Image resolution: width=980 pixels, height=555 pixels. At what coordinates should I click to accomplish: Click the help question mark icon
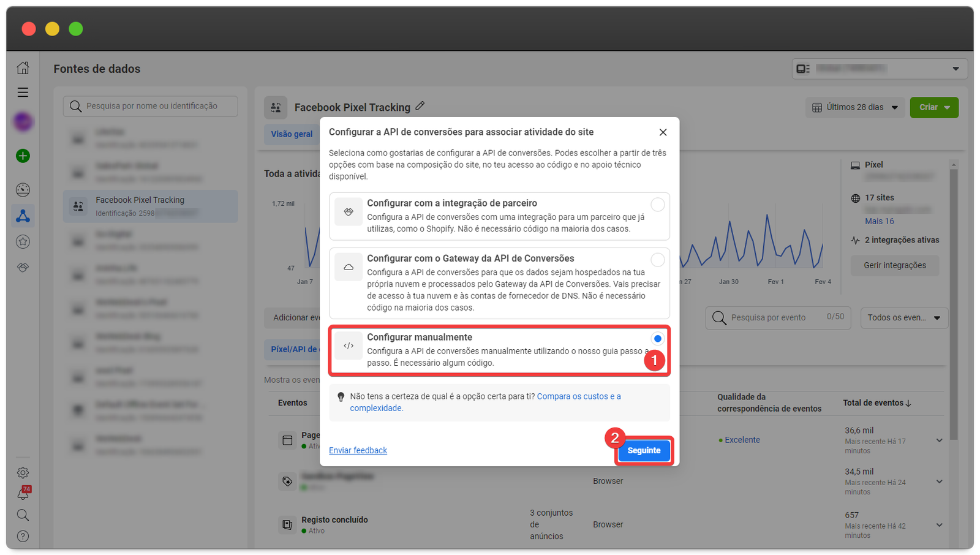[23, 536]
